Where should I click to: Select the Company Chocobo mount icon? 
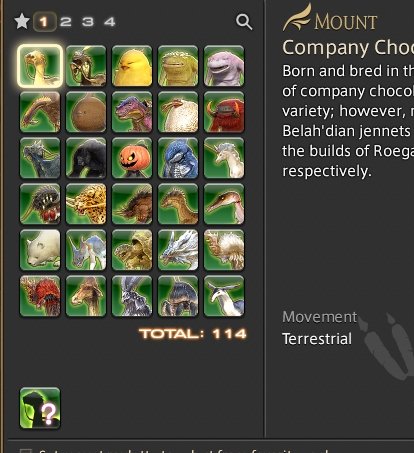click(40, 66)
